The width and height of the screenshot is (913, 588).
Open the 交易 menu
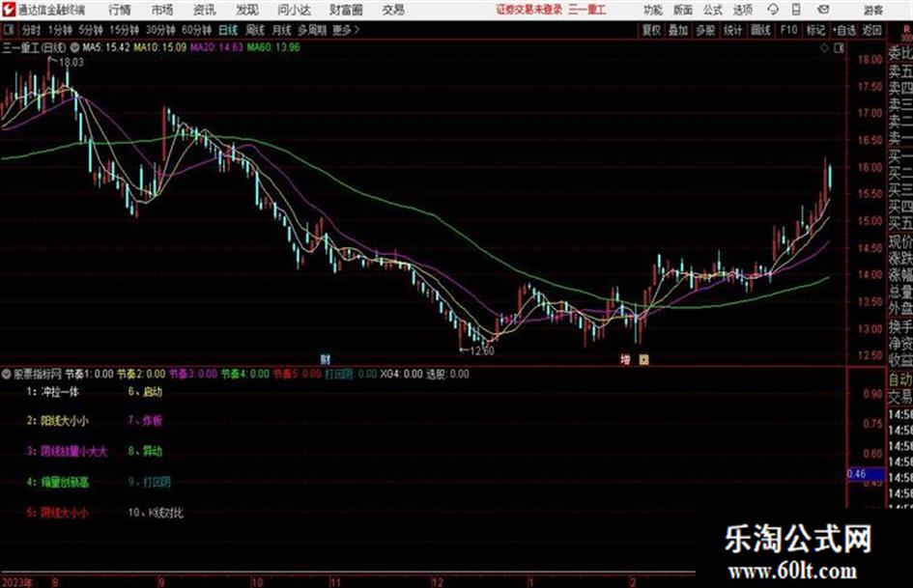point(393,10)
